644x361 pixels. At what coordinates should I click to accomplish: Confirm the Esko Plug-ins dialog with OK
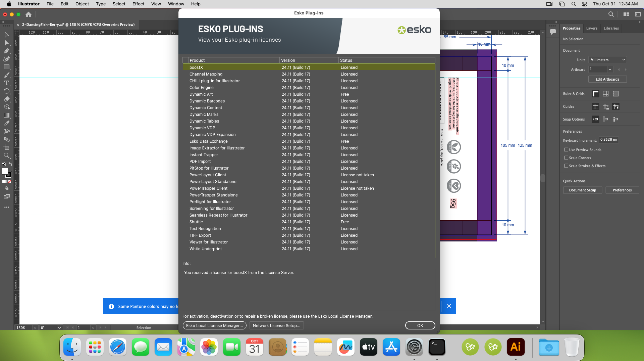point(420,326)
